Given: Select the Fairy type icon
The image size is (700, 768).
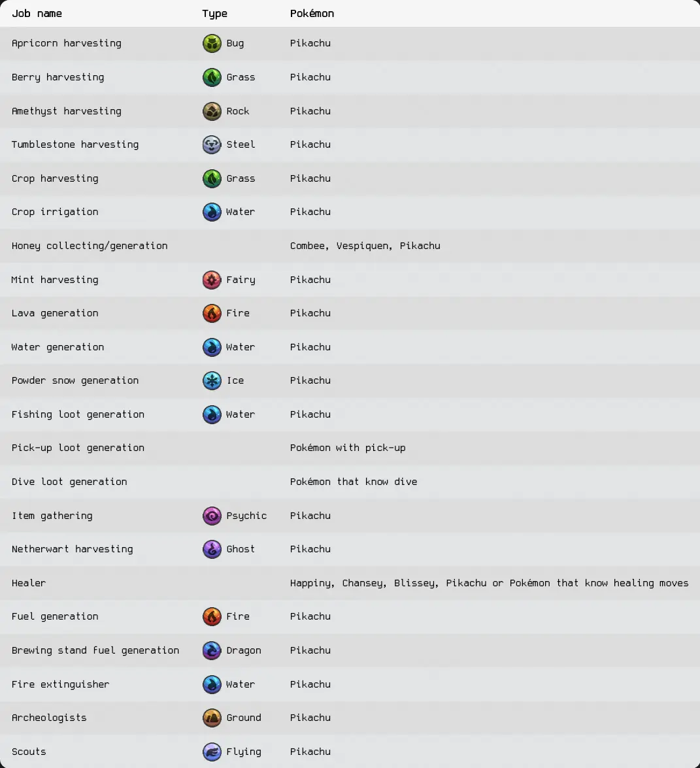Looking at the screenshot, I should tap(212, 280).
